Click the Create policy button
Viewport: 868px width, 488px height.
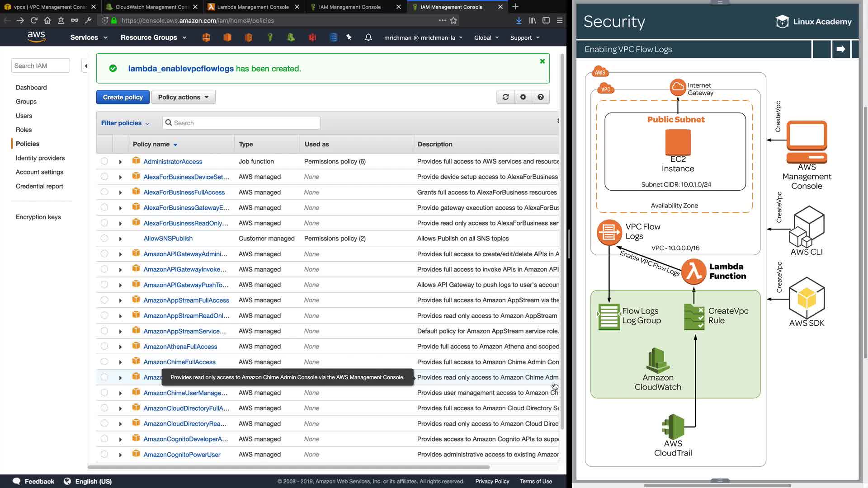pyautogui.click(x=123, y=97)
